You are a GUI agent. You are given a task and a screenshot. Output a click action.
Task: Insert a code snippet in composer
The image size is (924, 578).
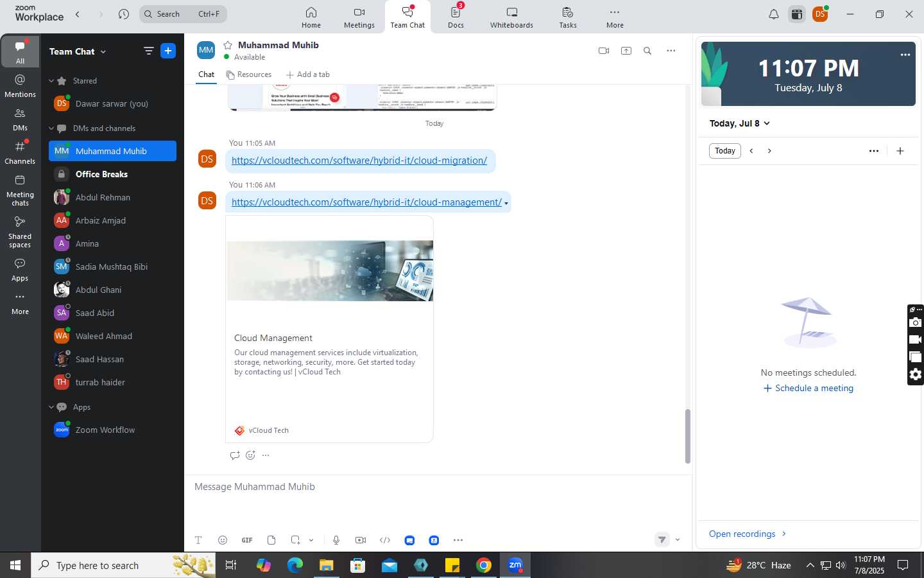pyautogui.click(x=385, y=540)
